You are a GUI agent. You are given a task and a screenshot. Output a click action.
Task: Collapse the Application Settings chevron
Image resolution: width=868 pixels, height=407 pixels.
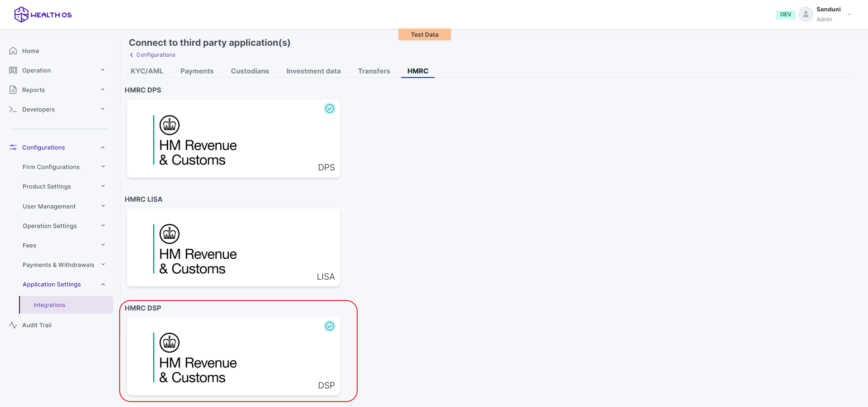(x=103, y=284)
